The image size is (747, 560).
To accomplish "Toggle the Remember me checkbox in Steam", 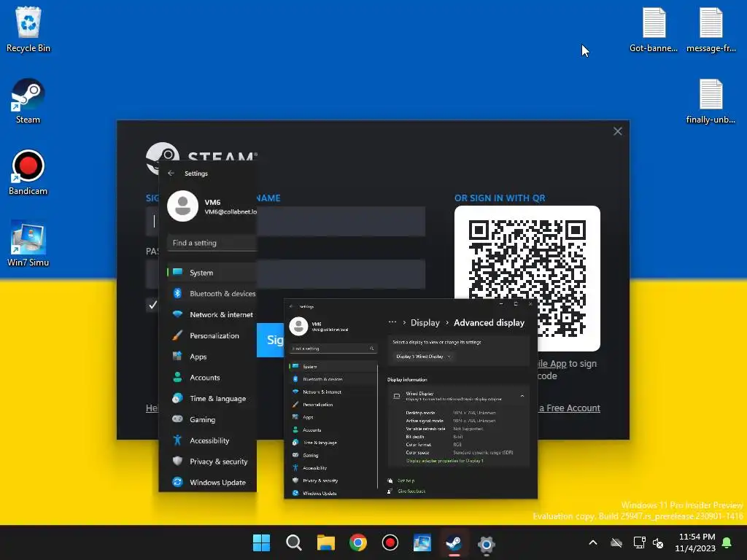I will [x=152, y=305].
